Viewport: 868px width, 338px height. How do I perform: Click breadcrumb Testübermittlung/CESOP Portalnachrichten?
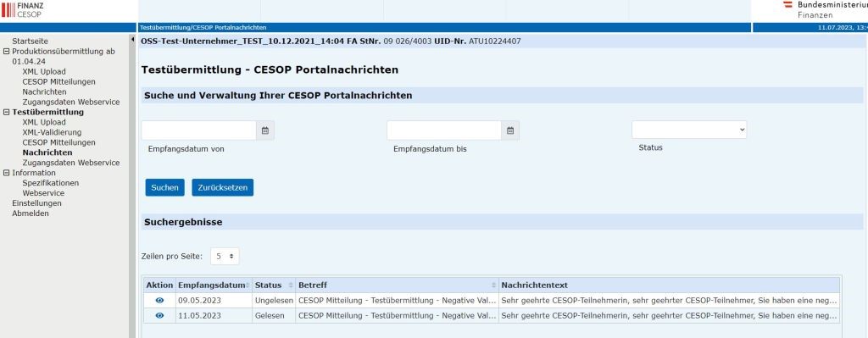[x=203, y=27]
